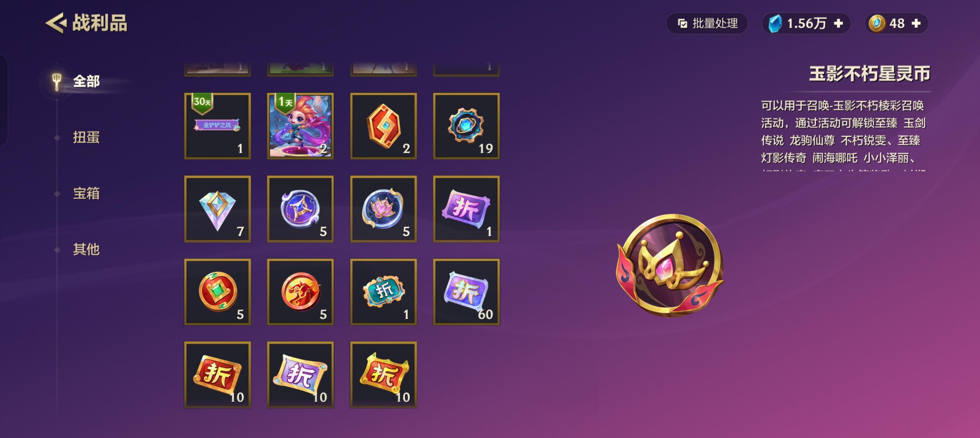980x438 pixels.
Task: Select the rainbow diamond item with count 7
Action: (218, 209)
